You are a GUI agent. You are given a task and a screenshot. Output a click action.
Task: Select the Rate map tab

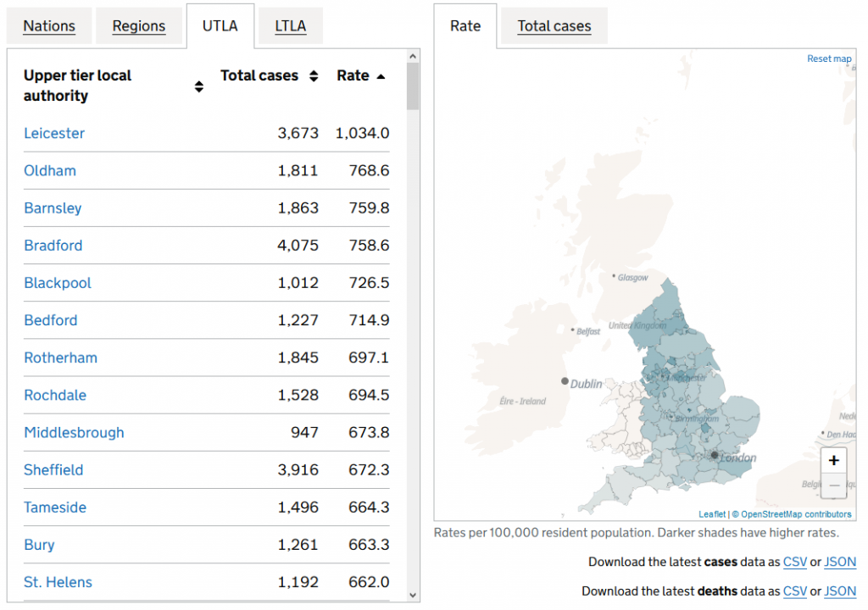tap(465, 26)
